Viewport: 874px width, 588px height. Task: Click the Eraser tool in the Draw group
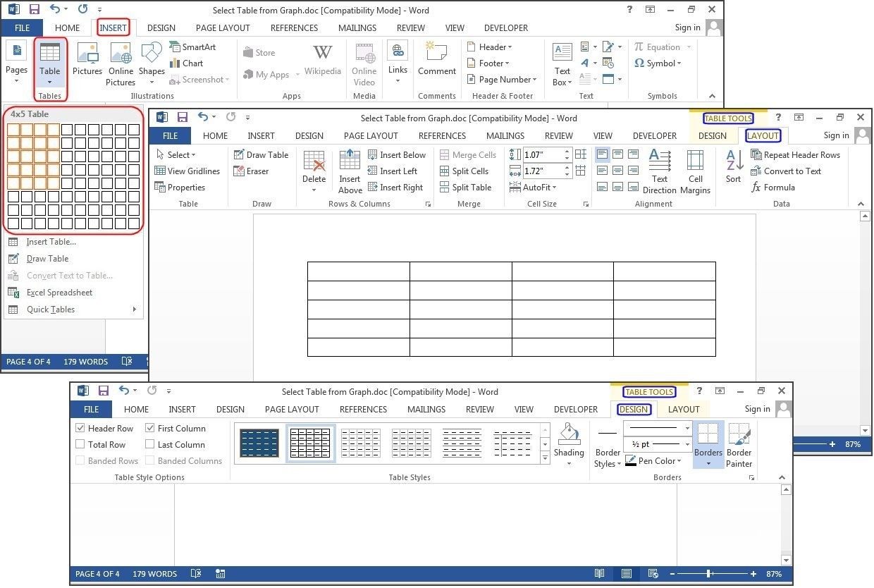point(252,171)
